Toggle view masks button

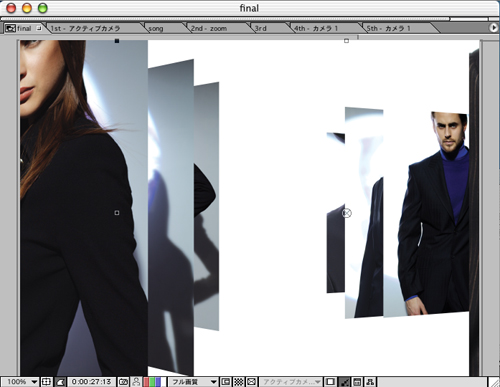click(60, 382)
